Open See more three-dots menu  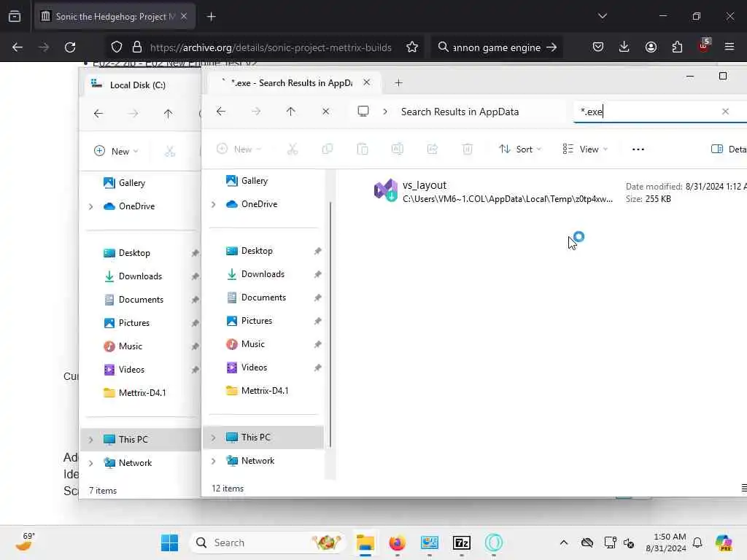click(638, 149)
